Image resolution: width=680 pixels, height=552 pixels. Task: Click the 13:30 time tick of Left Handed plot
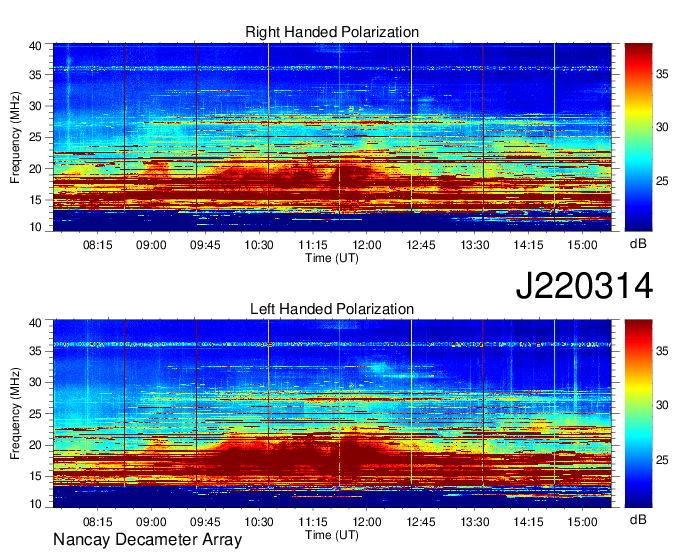475,522
